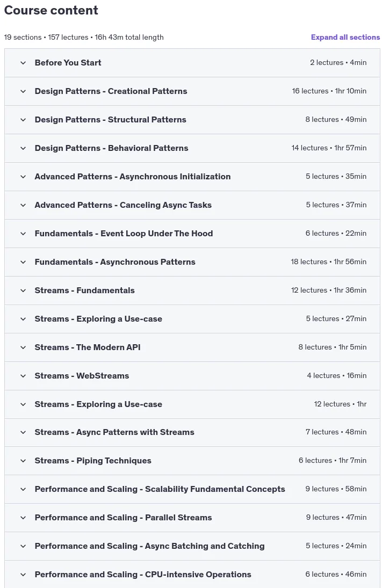Expand Creational Patterns section chevron
This screenshot has width=382, height=588.
[x=23, y=91]
